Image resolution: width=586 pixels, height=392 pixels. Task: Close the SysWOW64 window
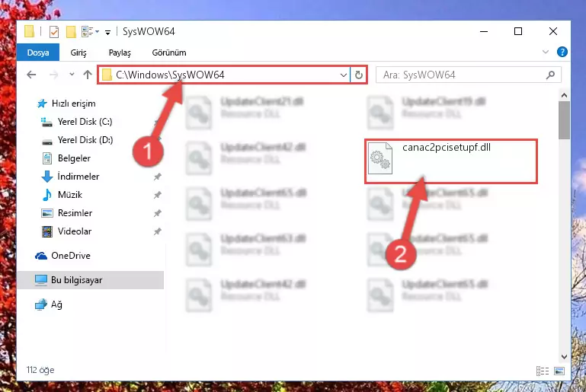tap(552, 31)
